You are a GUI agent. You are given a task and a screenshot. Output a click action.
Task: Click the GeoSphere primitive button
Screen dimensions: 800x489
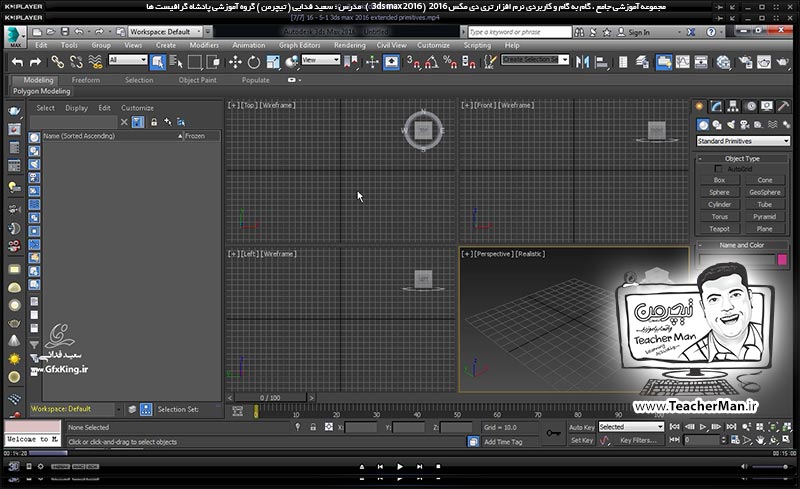pyautogui.click(x=765, y=192)
